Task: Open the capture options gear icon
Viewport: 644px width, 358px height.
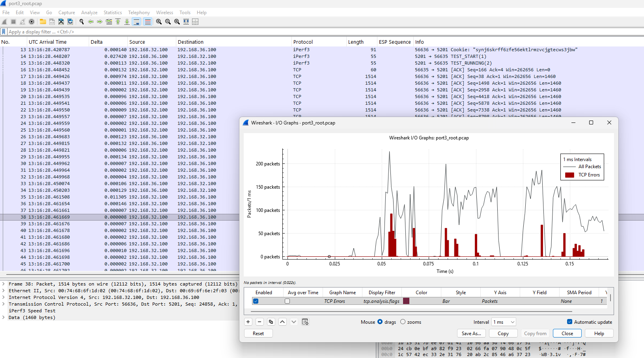Action: click(x=32, y=22)
